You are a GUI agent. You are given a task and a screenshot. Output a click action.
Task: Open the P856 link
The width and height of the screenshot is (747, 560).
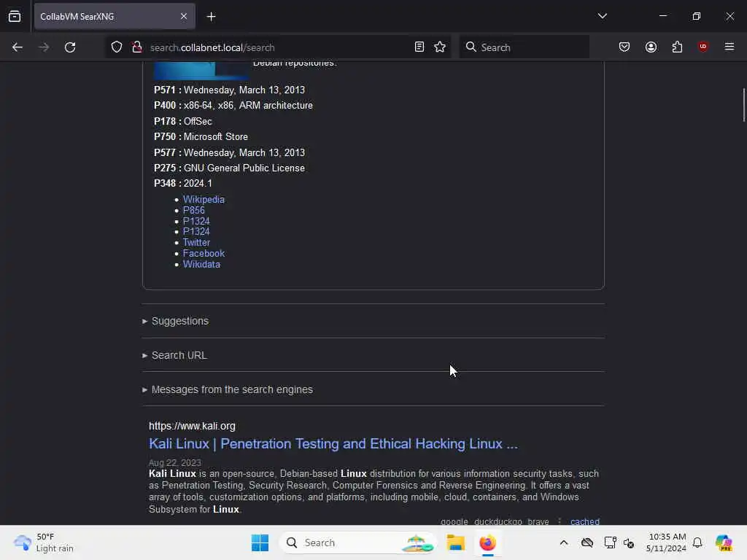(193, 211)
